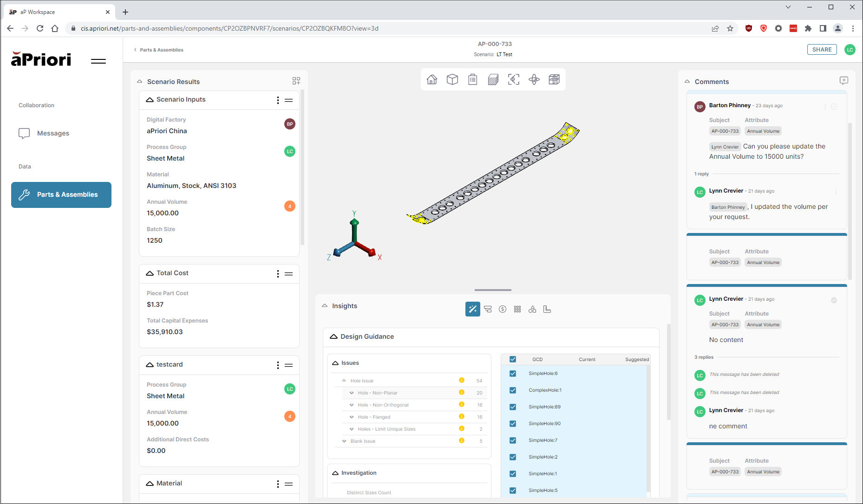Toggle the GCD header select-all checkbox
This screenshot has width=863, height=504.
[513, 359]
